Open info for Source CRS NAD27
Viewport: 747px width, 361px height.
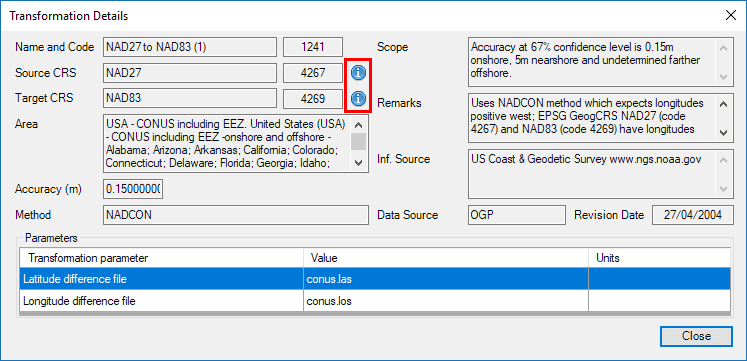point(358,72)
